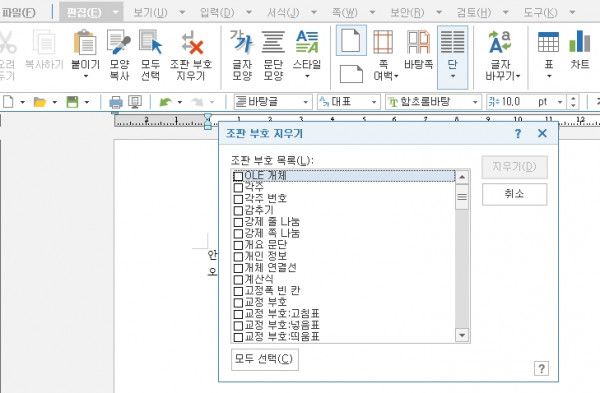This screenshot has height=393, width=600.
Task: Check the 개인 정보 checkbox
Action: point(238,256)
